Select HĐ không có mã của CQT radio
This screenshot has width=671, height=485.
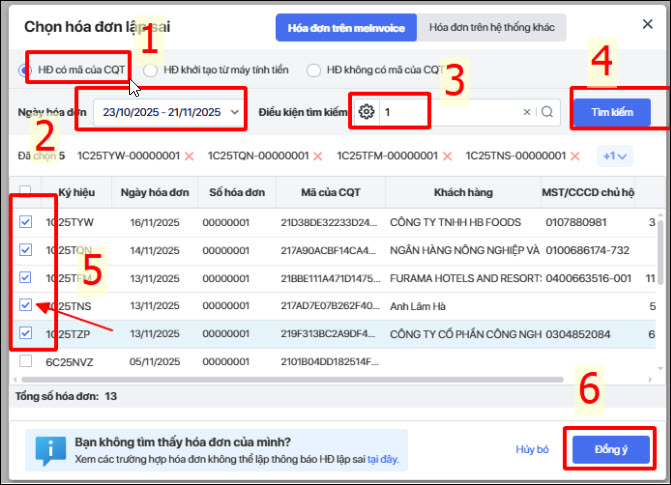coord(314,70)
